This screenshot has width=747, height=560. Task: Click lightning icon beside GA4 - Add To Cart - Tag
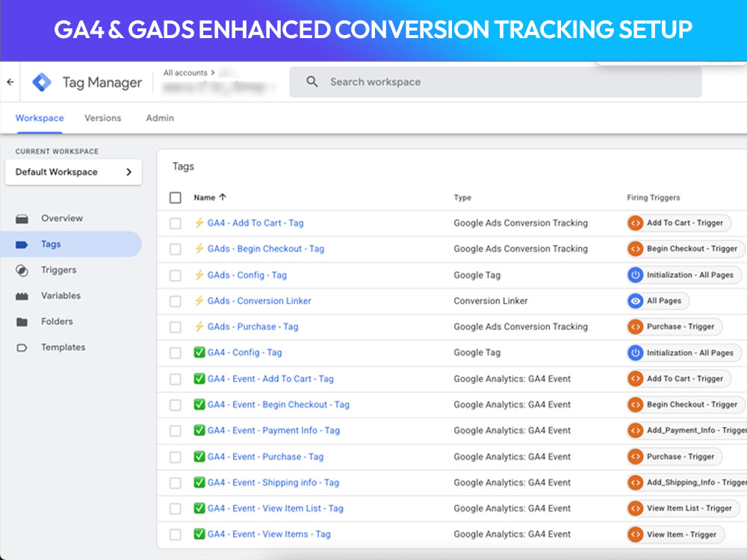click(x=199, y=223)
